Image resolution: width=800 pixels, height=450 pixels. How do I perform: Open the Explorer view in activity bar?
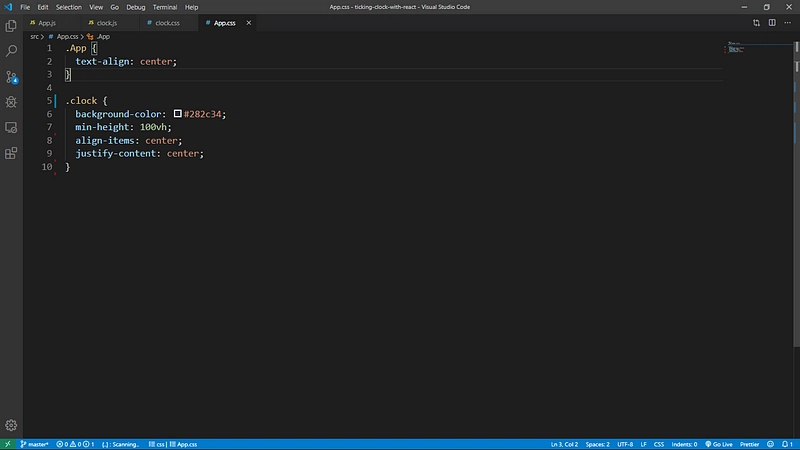point(11,26)
